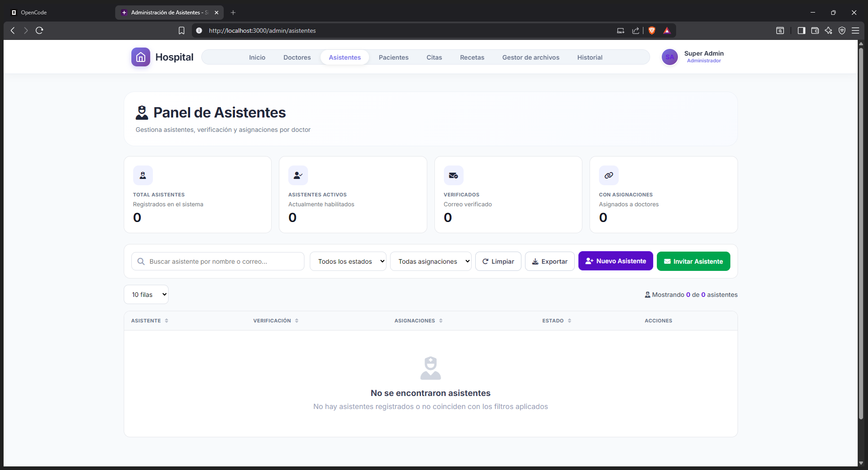The image size is (868, 470).
Task: Click the Asistentes Activos user-check icon
Action: [x=298, y=175]
